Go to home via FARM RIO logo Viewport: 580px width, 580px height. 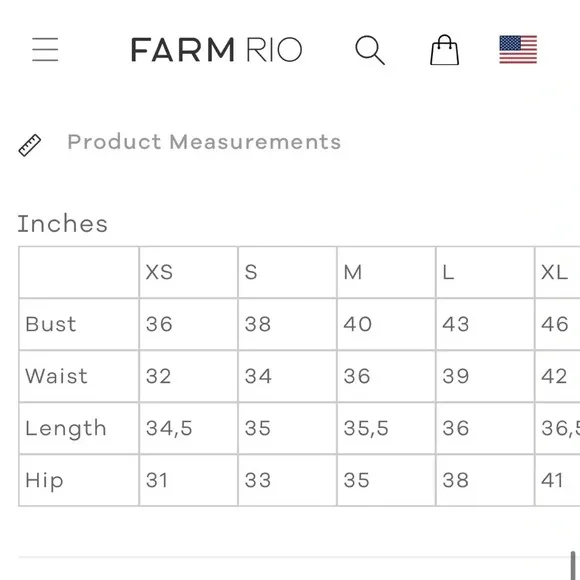217,49
